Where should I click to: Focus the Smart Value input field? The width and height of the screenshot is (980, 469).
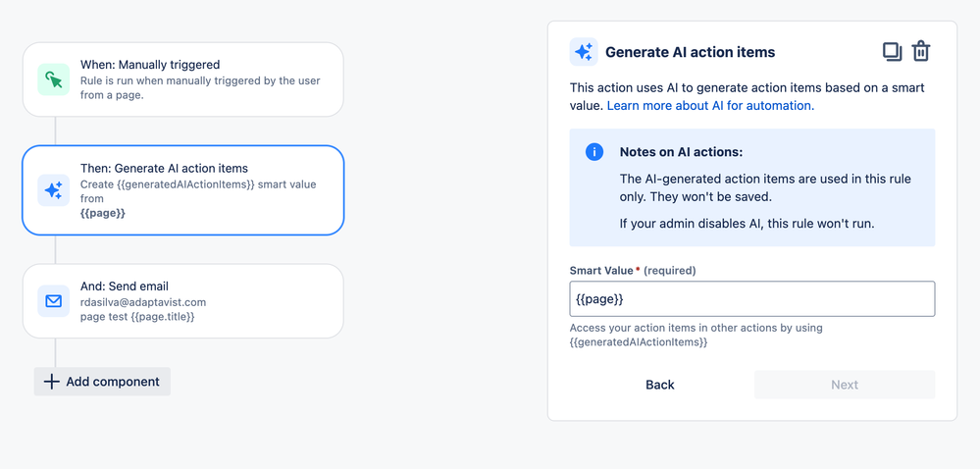751,299
